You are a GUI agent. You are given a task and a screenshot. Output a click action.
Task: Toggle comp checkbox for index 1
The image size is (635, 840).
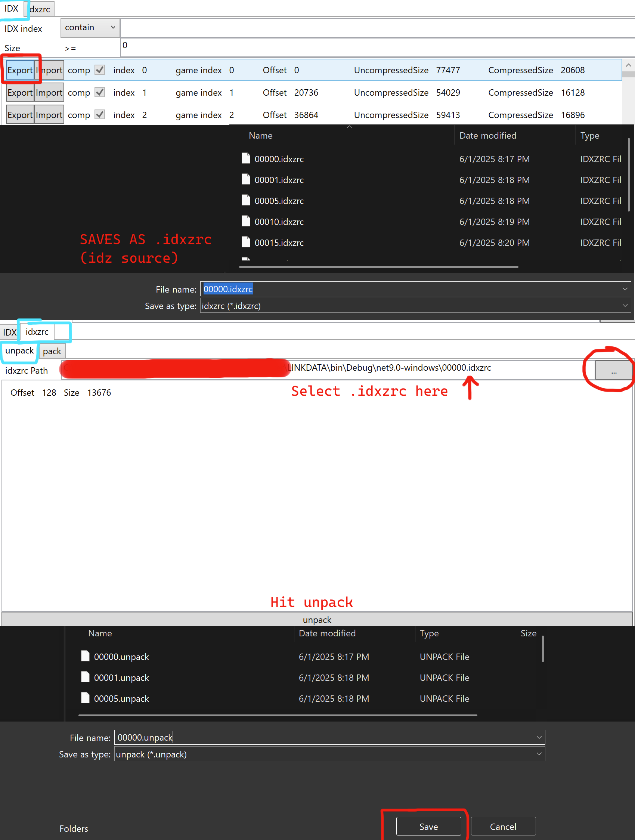[x=100, y=92]
